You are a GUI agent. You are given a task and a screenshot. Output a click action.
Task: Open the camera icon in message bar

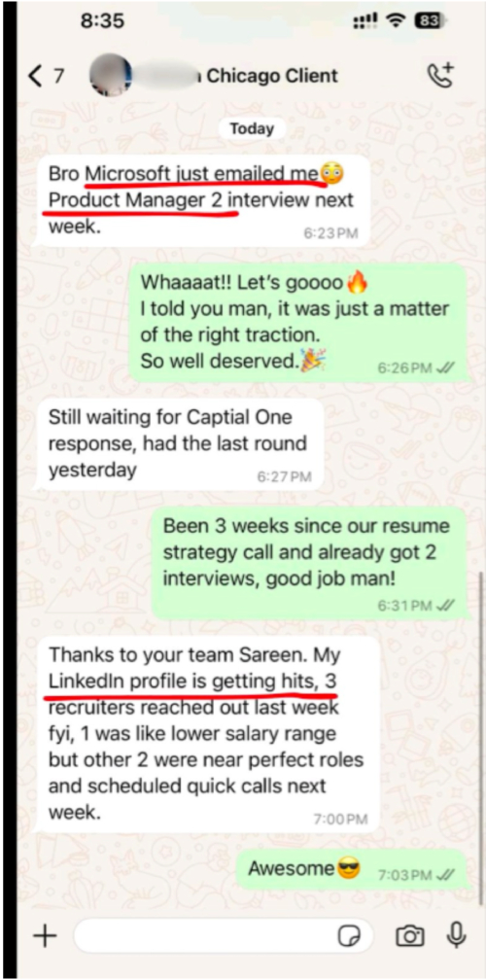pyautogui.click(x=410, y=935)
